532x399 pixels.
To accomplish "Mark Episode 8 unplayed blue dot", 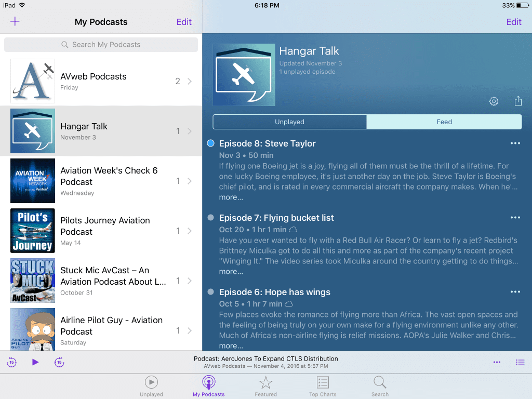I will click(210, 143).
